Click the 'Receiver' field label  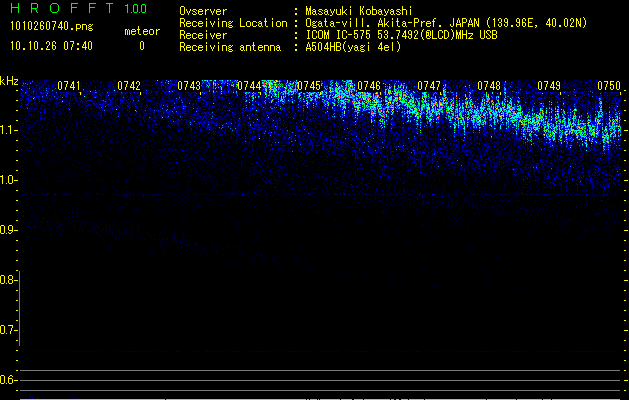click(x=203, y=35)
